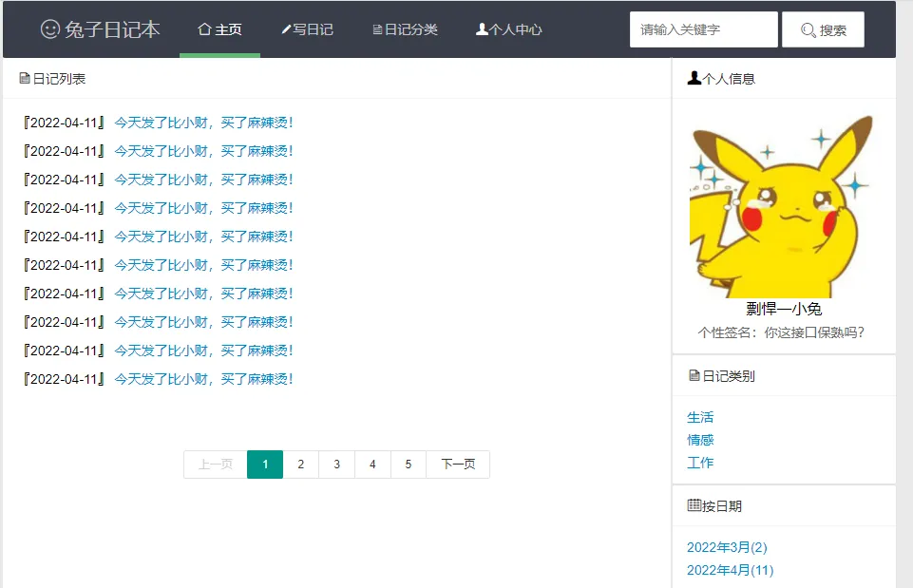Filter diaries by 工作 category

tap(700, 463)
